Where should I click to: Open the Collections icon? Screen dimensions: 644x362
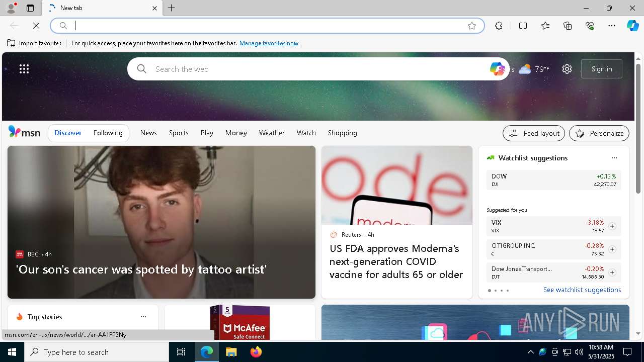pos(568,26)
